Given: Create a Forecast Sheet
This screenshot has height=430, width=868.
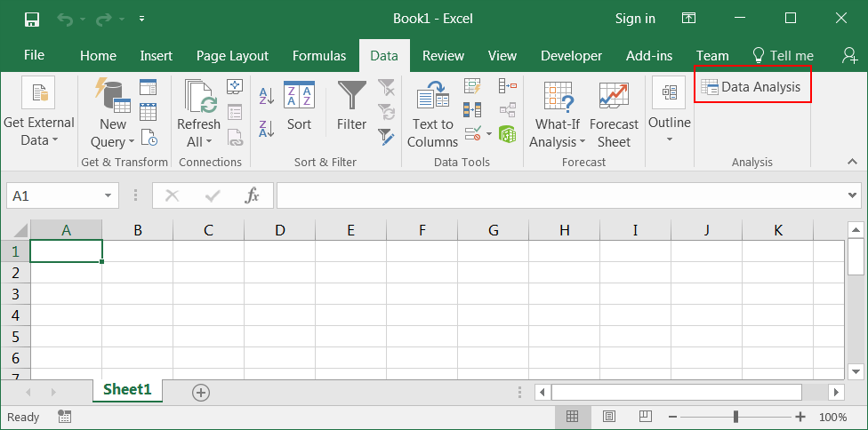Looking at the screenshot, I should (614, 115).
